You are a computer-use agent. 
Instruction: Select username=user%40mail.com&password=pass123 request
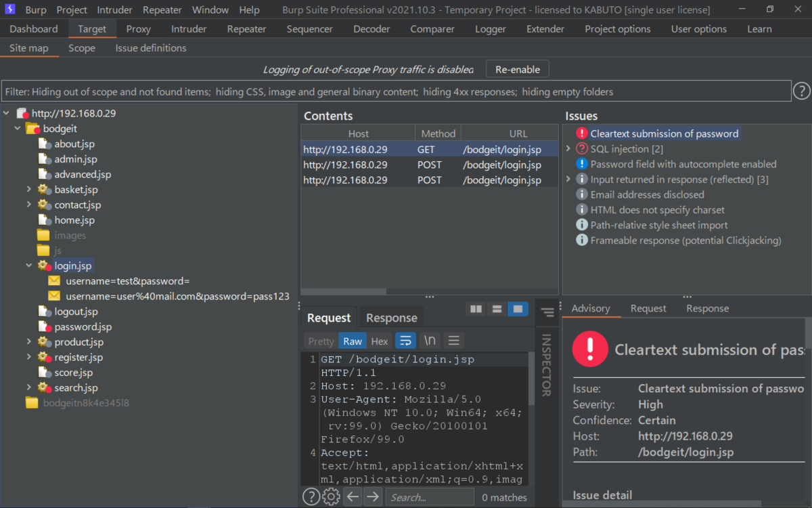[178, 296]
